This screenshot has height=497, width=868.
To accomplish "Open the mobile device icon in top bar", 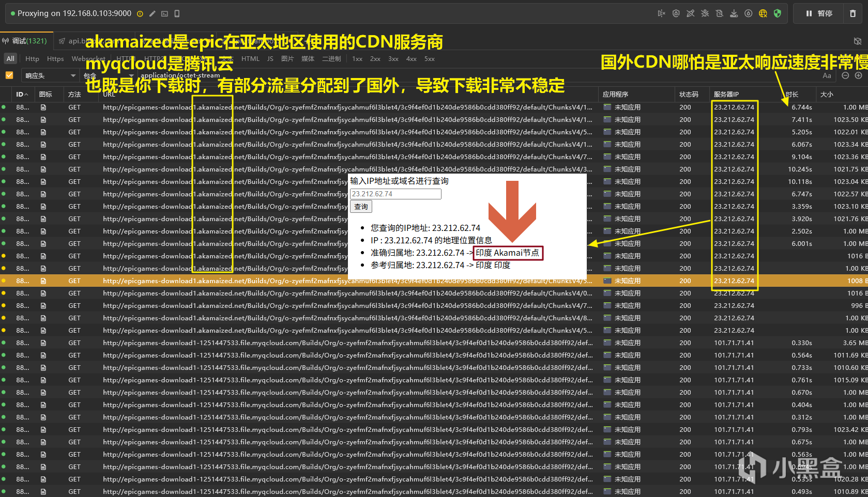I will (177, 13).
